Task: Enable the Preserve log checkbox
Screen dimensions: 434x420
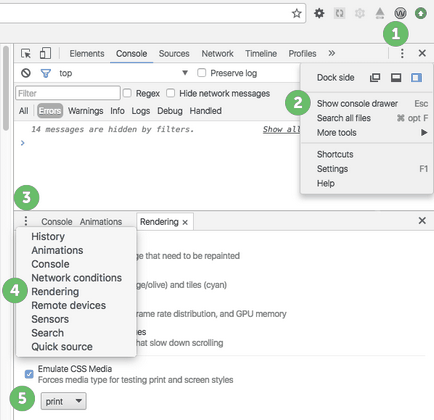Action: point(201,73)
